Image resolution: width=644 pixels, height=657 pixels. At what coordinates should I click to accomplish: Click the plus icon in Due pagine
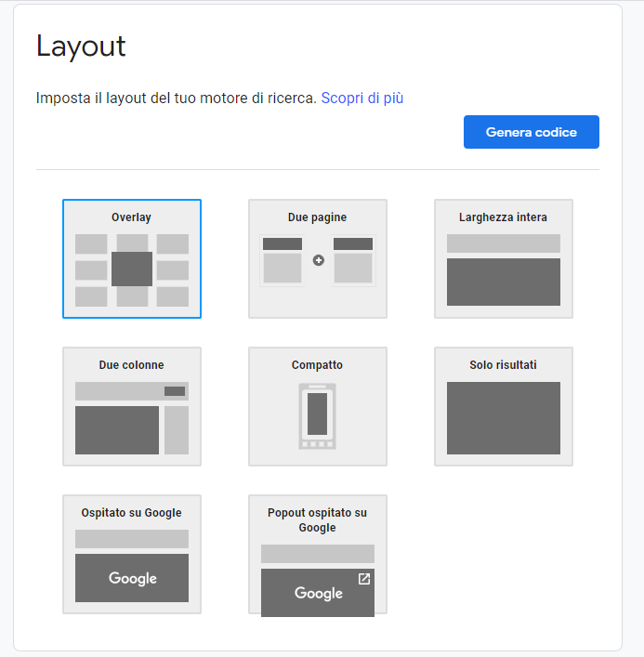(318, 261)
